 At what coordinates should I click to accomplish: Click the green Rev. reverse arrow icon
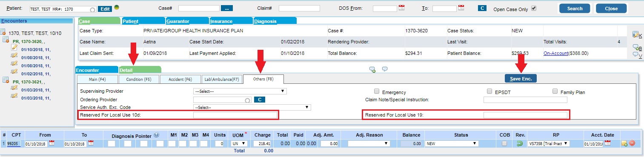[x=520, y=143]
